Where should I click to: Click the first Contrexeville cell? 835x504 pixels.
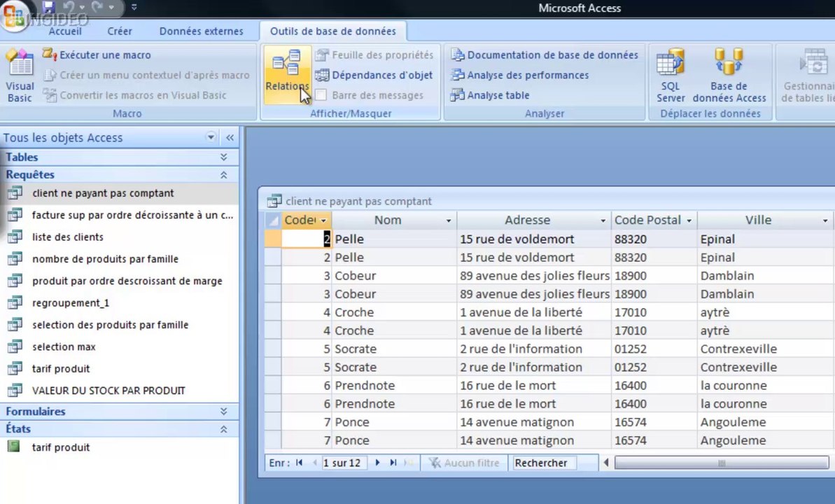766,349
